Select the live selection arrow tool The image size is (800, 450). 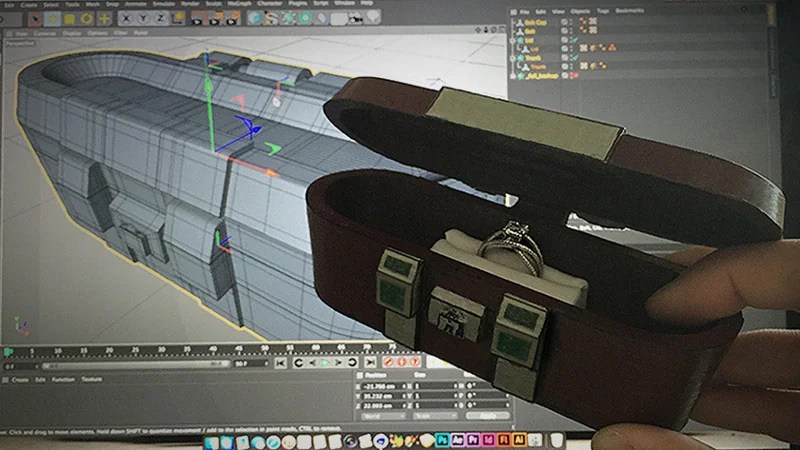coord(35,19)
